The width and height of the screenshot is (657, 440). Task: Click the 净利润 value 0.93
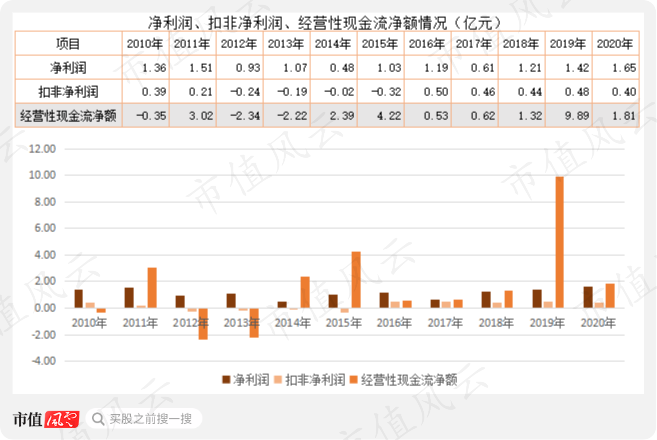248,67
